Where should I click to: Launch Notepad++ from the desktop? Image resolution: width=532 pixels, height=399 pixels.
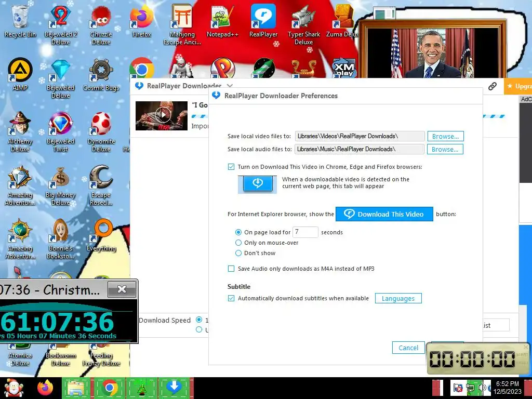click(x=222, y=20)
